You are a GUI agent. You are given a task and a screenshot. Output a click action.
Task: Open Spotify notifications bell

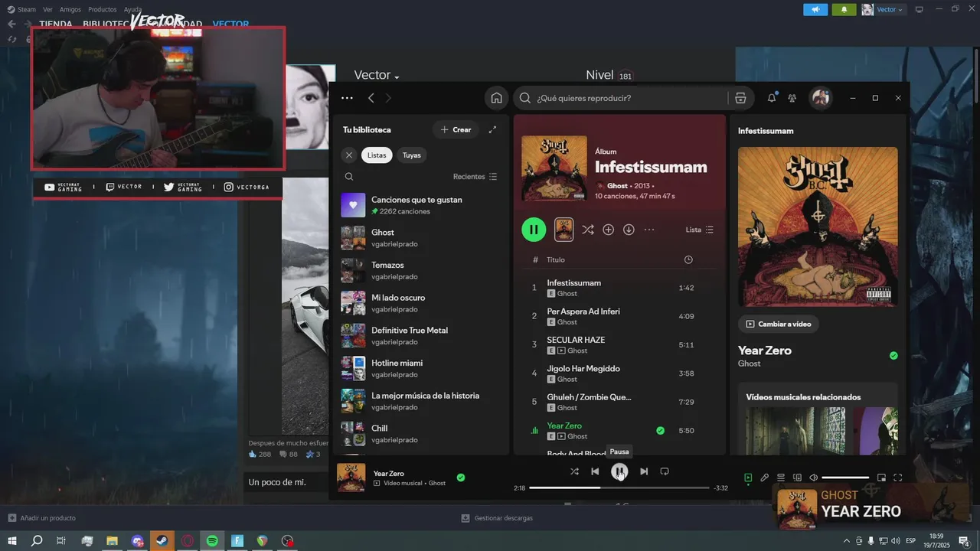pyautogui.click(x=772, y=98)
